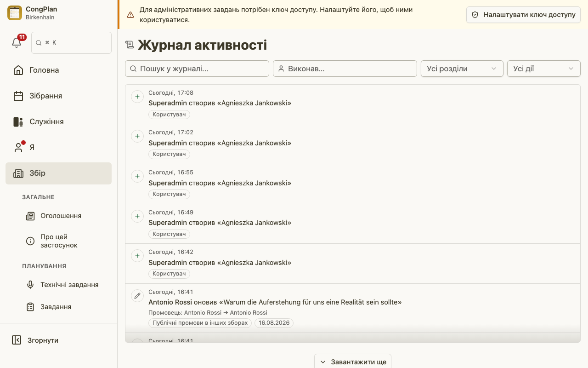Click the microphone icon for Технічні завдання
The width and height of the screenshot is (588, 368).
coord(30,285)
